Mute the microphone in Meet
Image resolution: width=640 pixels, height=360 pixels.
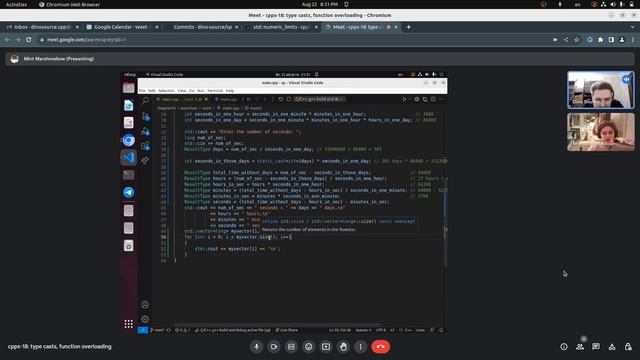[x=256, y=347]
